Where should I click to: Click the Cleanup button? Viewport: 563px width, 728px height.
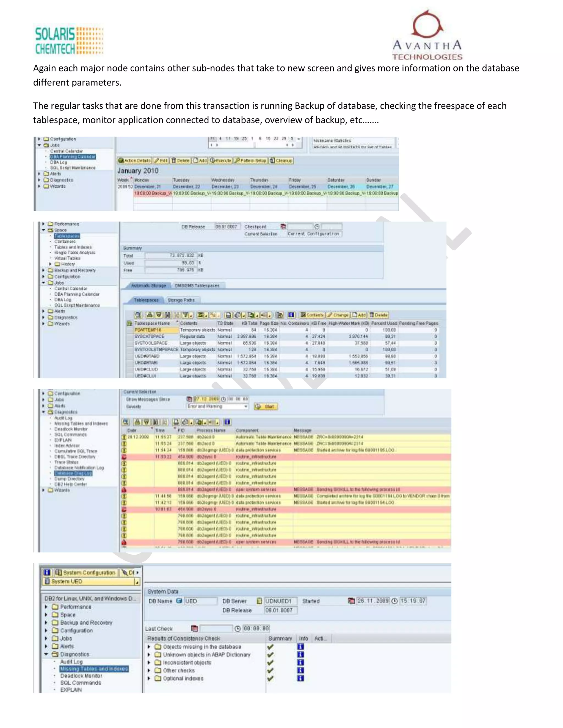tap(281, 161)
